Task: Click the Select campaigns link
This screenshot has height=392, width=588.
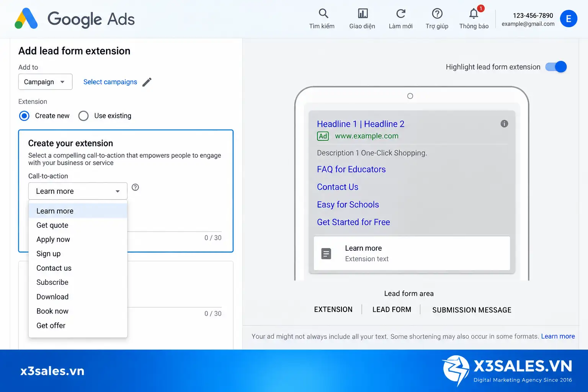Action: [x=110, y=82]
